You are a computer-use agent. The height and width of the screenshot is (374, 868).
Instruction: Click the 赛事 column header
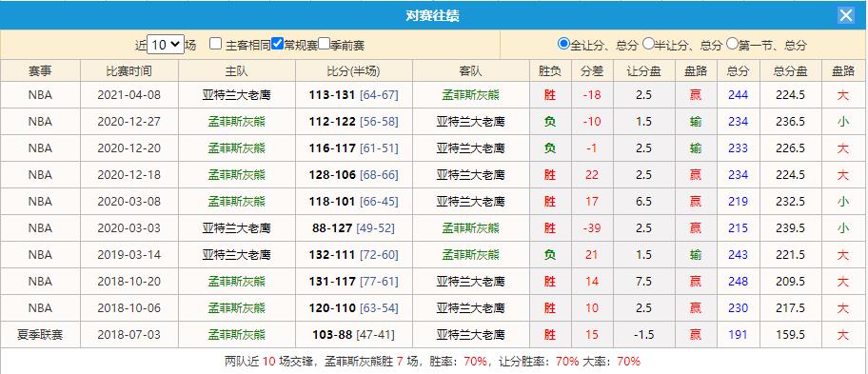pos(40,70)
